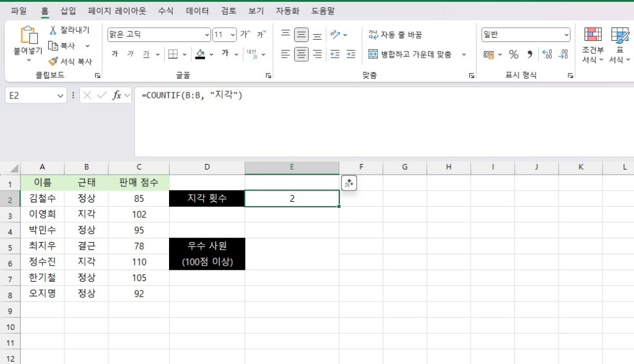Screen dimensions: 634x364
Task: Click the insert function fx icon
Action: (x=117, y=95)
